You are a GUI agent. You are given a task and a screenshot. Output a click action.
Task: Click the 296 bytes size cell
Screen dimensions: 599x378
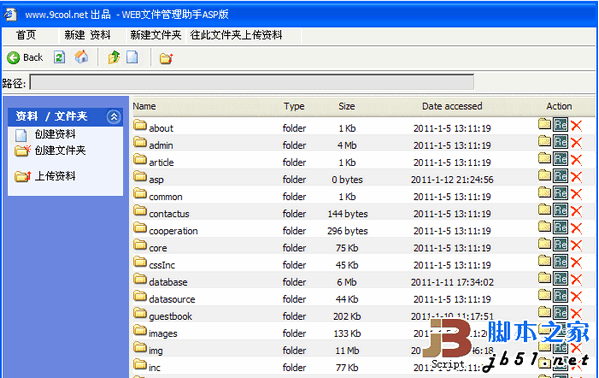[347, 231]
